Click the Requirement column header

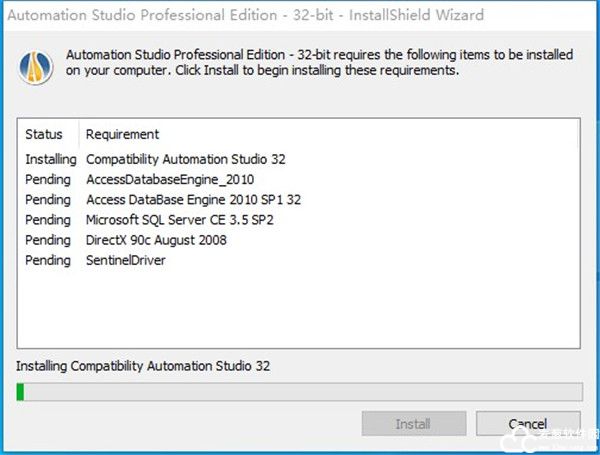pyautogui.click(x=122, y=134)
